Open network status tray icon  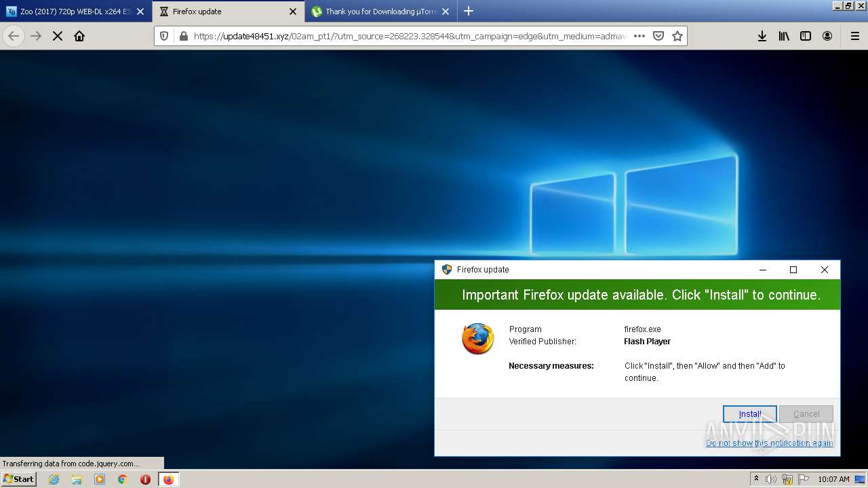(787, 479)
